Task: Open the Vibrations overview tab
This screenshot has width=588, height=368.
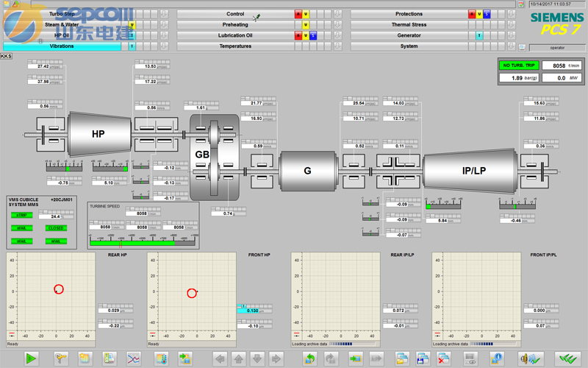Action: (62, 46)
